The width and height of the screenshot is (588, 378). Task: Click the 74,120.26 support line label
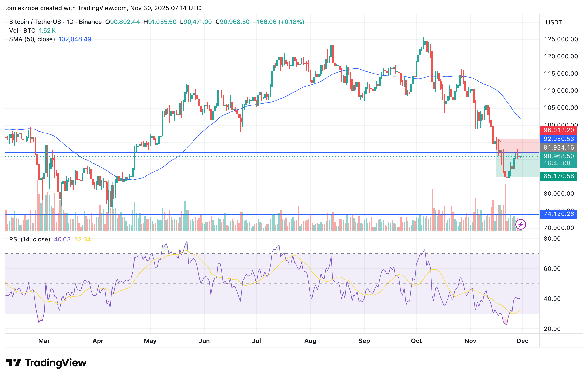tap(558, 214)
